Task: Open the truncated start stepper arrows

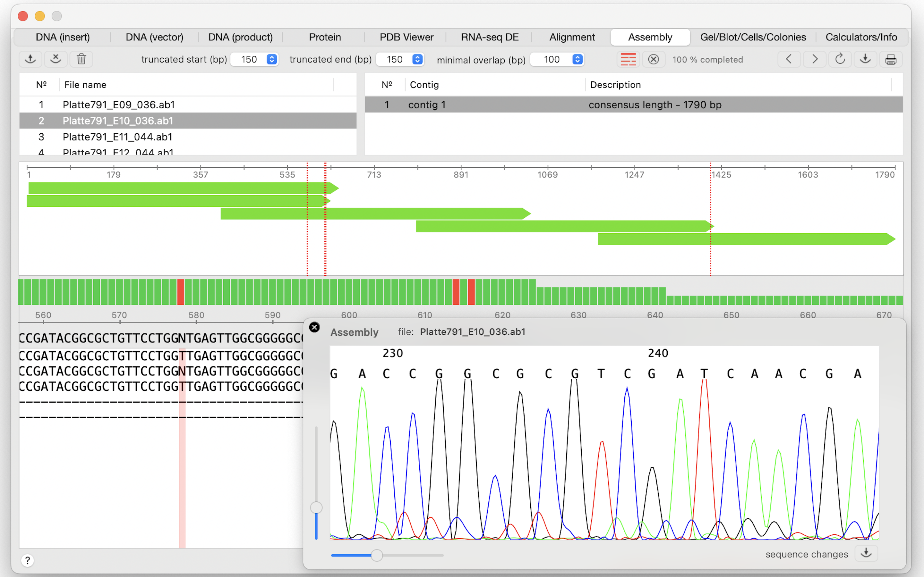Action: pyautogui.click(x=271, y=59)
